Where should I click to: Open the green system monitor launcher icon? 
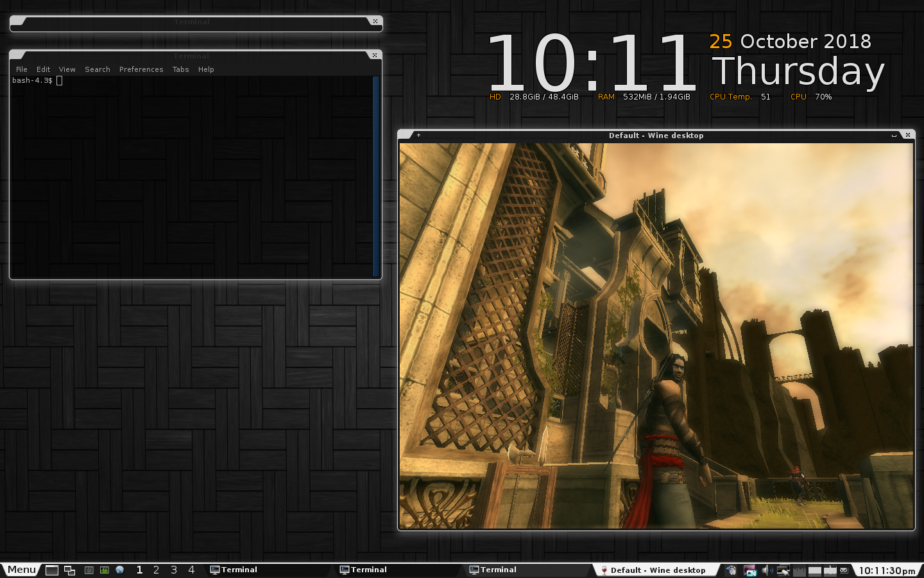(x=104, y=570)
